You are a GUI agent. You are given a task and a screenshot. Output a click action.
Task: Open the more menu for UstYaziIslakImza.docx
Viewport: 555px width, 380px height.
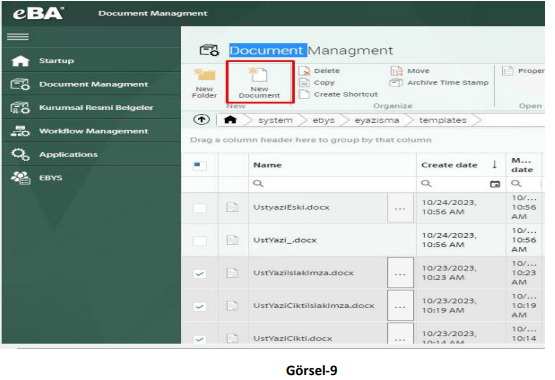click(x=400, y=273)
